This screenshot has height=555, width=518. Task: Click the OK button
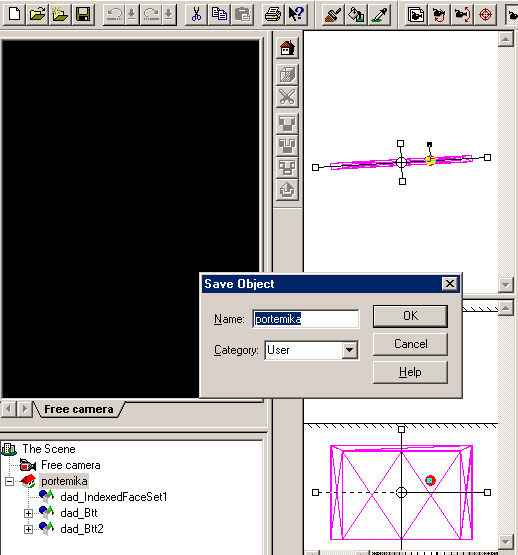(x=410, y=316)
